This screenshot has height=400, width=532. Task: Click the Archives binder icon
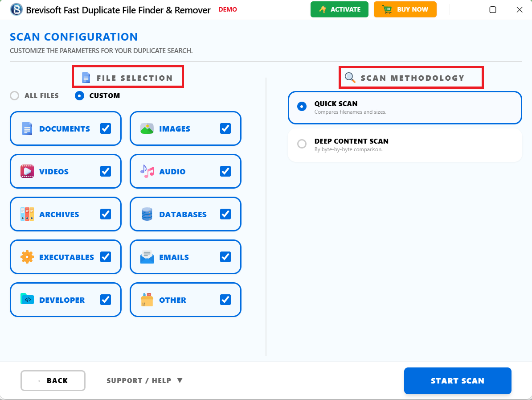point(27,214)
